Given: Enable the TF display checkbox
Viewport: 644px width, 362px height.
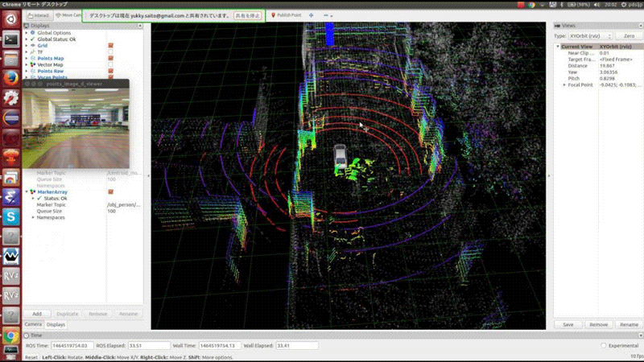Looking at the screenshot, I should point(110,52).
